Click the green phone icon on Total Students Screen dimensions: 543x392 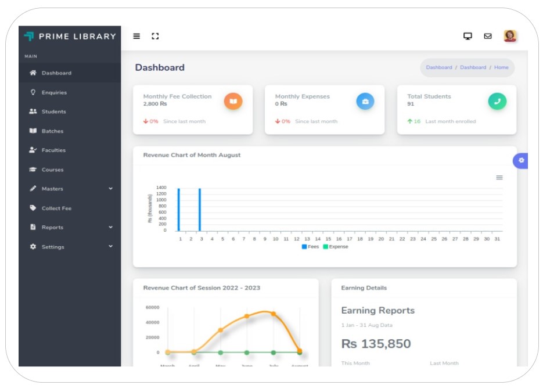click(x=497, y=102)
